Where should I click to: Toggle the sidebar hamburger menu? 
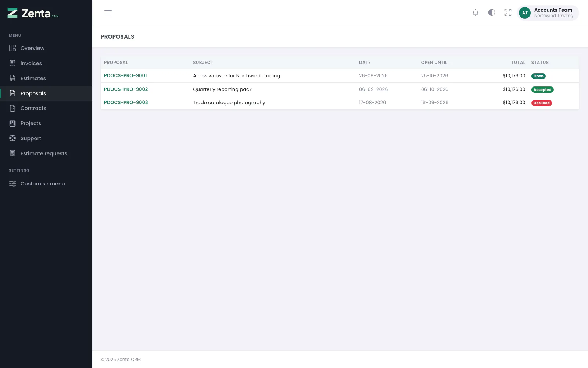tap(108, 13)
